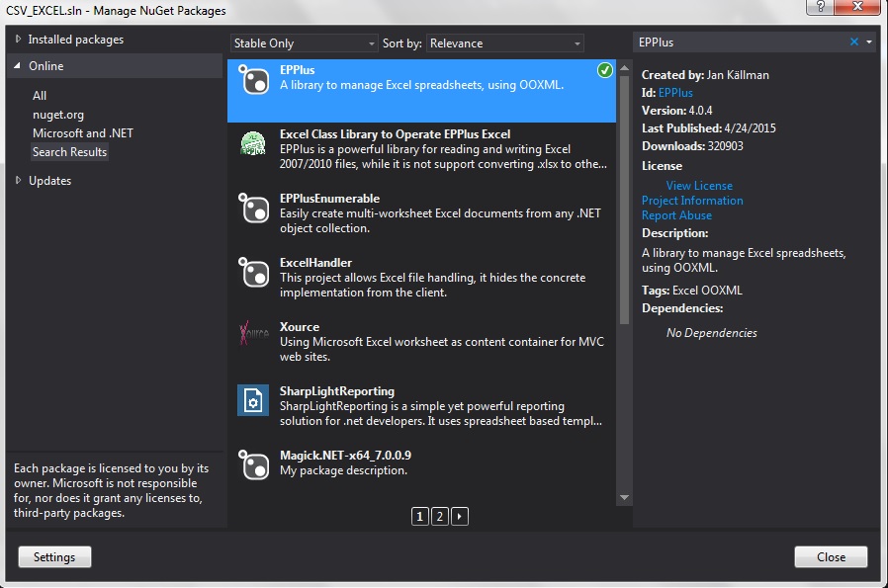Select the Microsoft and .NET source
This screenshot has width=888, height=588.
[x=83, y=133]
